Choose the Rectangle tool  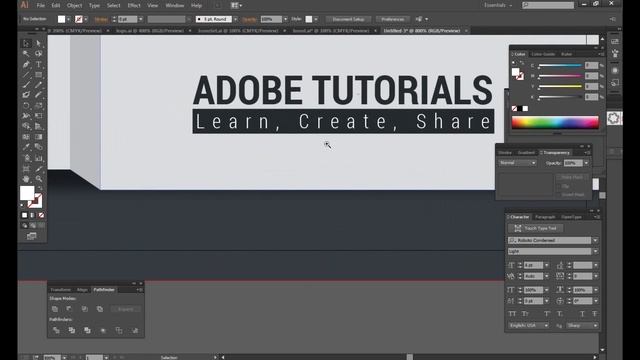click(x=39, y=75)
